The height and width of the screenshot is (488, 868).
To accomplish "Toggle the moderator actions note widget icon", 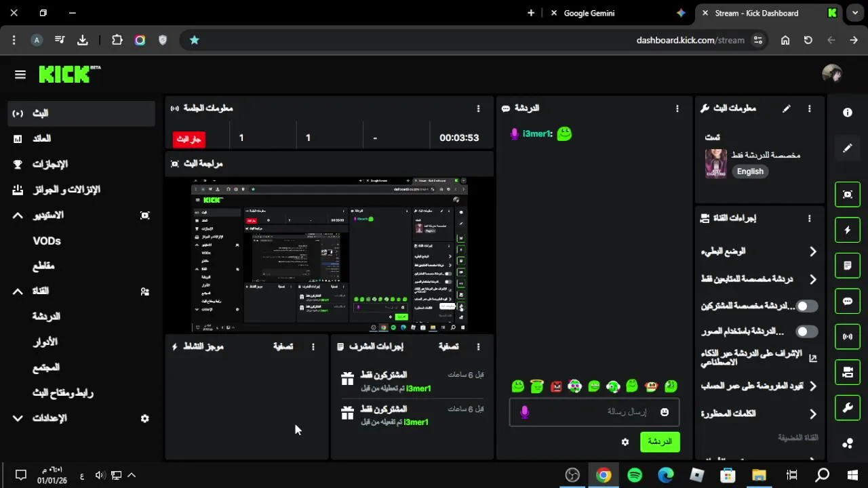I will pyautogui.click(x=848, y=266).
